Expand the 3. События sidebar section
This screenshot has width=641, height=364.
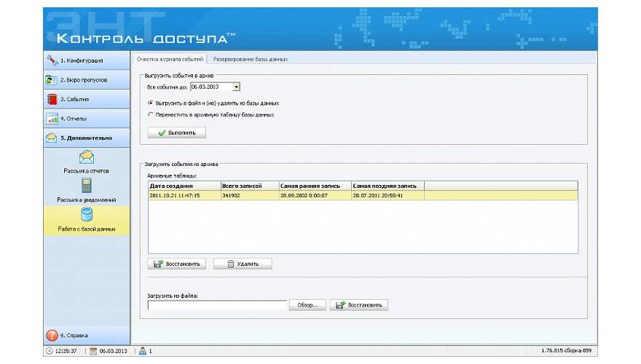tap(86, 99)
